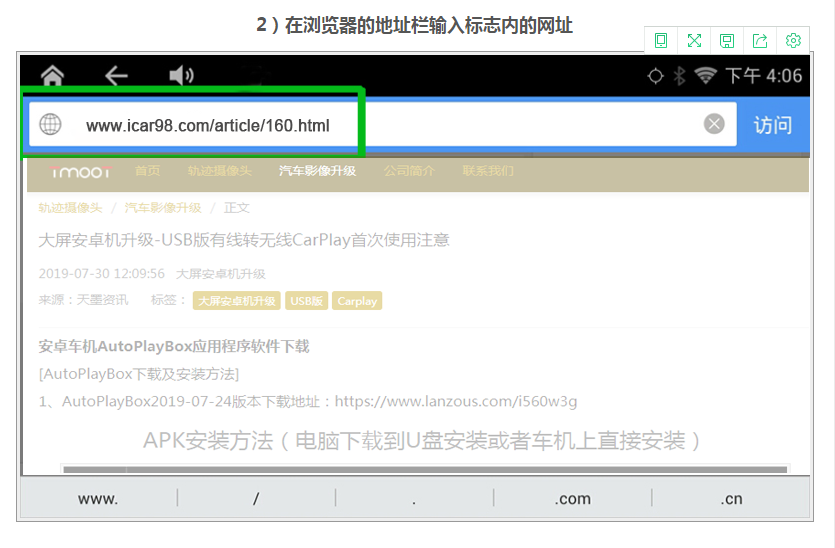The height and width of the screenshot is (548, 835).
Task: Tap the Bluetooth status icon
Action: click(679, 76)
